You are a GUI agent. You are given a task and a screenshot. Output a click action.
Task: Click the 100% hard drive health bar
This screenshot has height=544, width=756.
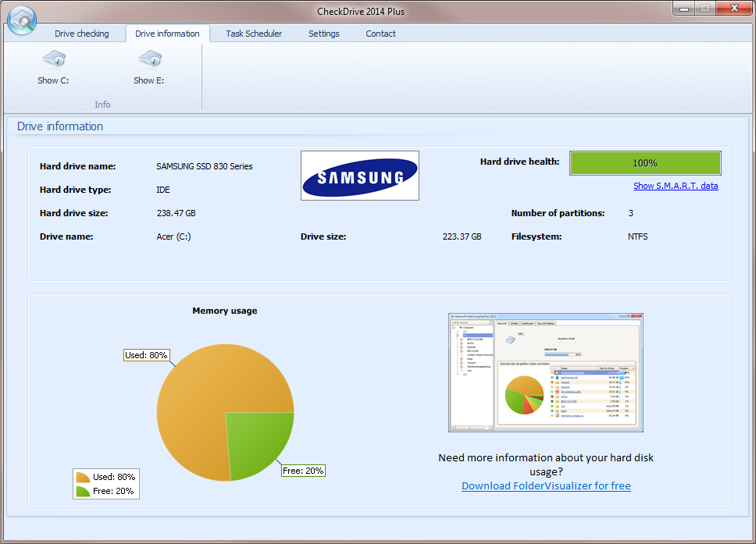click(x=645, y=163)
